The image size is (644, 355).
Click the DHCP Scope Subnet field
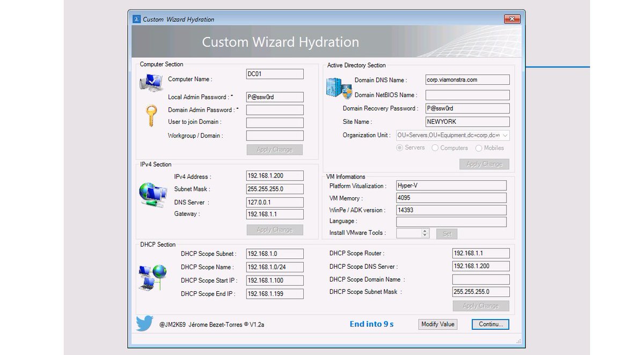275,254
